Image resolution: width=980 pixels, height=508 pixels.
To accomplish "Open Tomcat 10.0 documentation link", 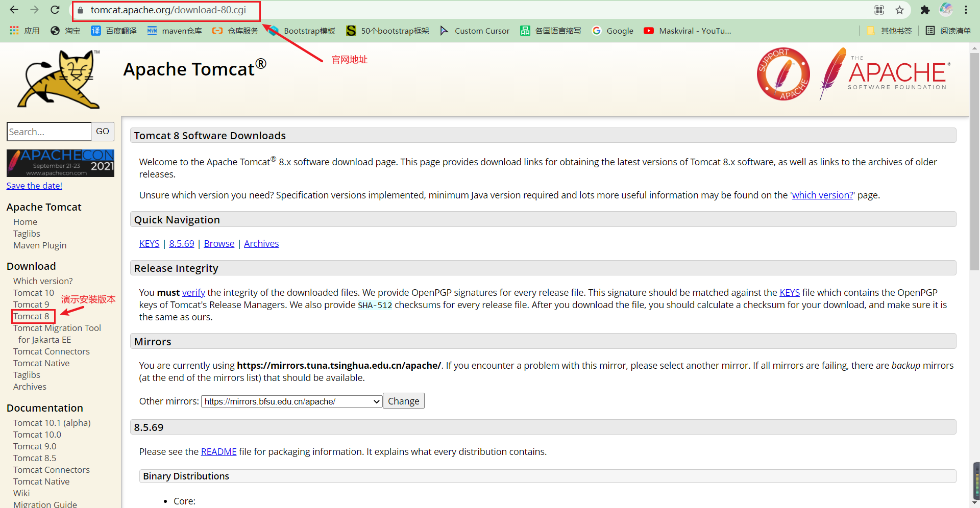I will (37, 435).
